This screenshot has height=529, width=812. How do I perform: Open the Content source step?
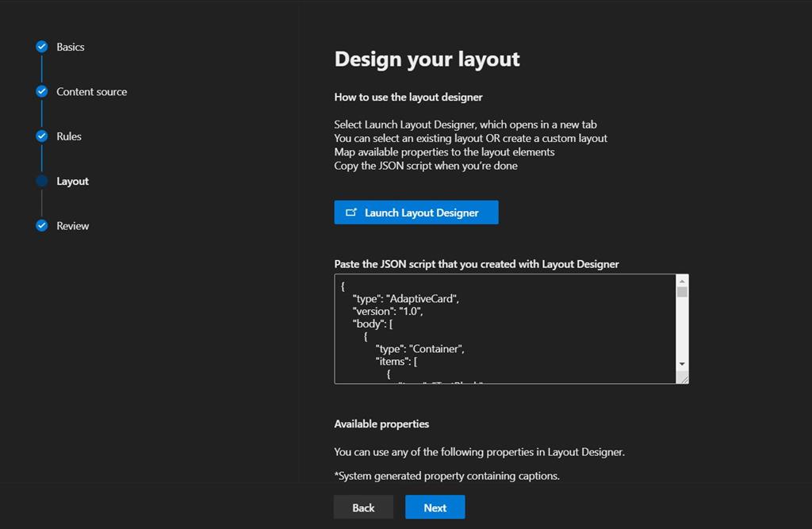[x=90, y=91]
